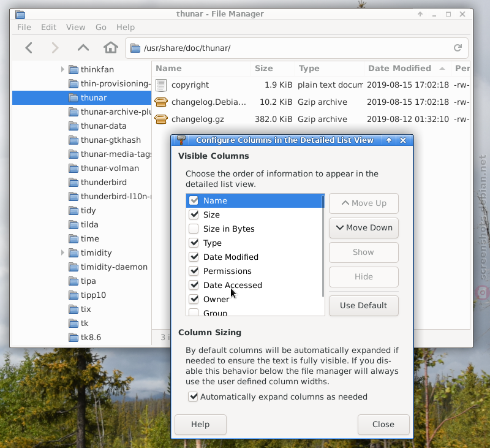Uncheck the Size column checkbox
The height and width of the screenshot is (448, 490).
pyautogui.click(x=194, y=215)
